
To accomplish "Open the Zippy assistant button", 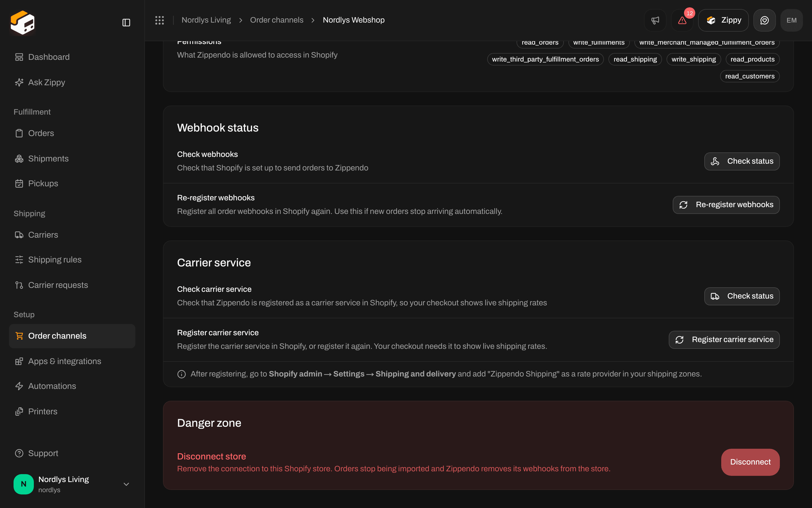I will [723, 20].
